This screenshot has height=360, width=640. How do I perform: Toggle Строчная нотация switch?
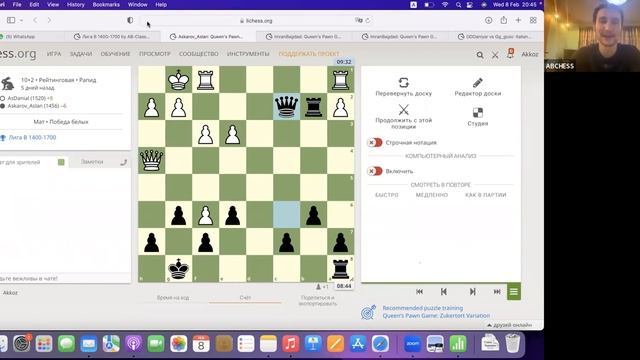(375, 142)
